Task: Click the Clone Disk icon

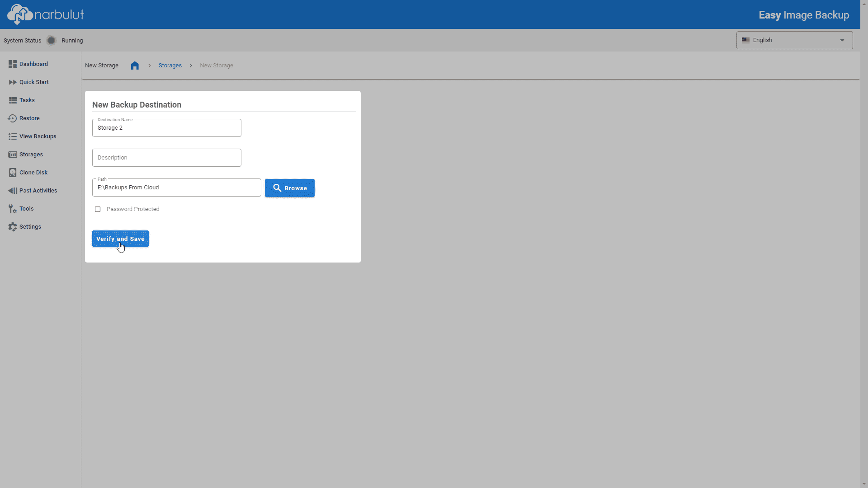Action: click(13, 173)
